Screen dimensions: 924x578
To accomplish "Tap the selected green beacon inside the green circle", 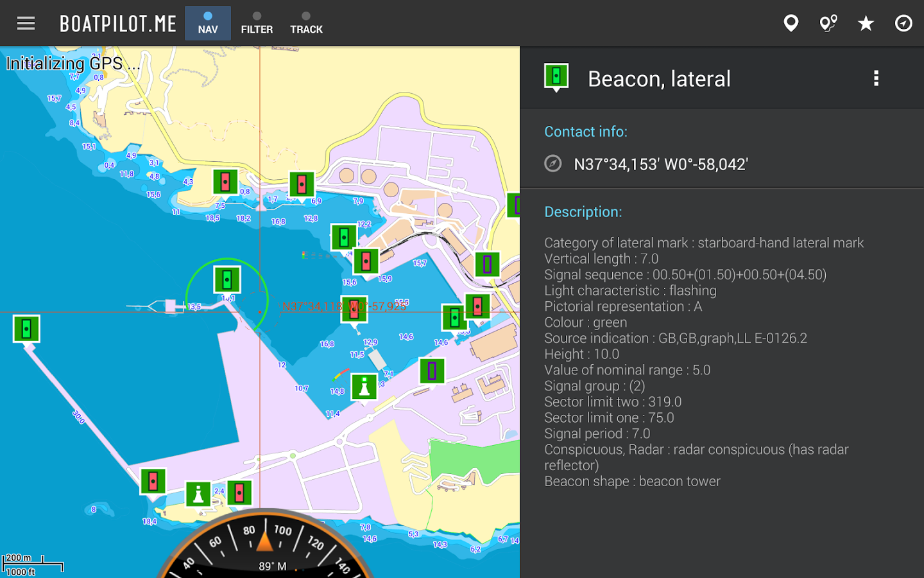I will [x=227, y=281].
